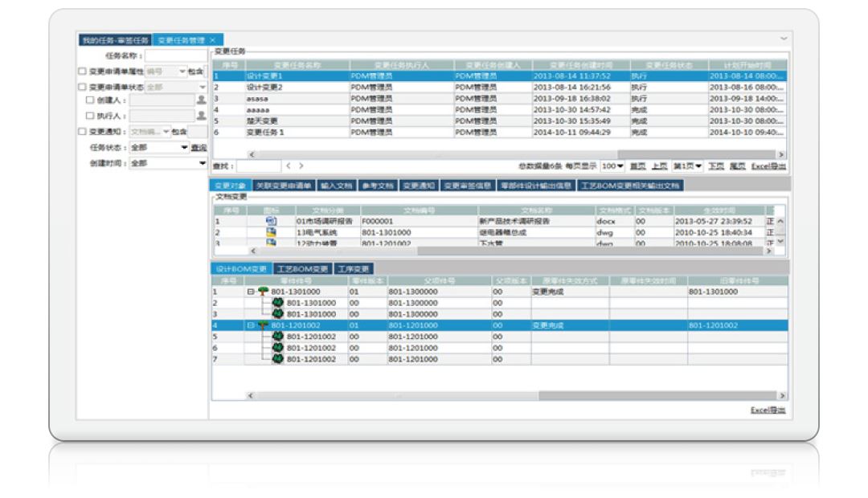This screenshot has height=498, width=868.
Task: Click the tree icon in selected row 801-1201002
Action: coord(262,326)
